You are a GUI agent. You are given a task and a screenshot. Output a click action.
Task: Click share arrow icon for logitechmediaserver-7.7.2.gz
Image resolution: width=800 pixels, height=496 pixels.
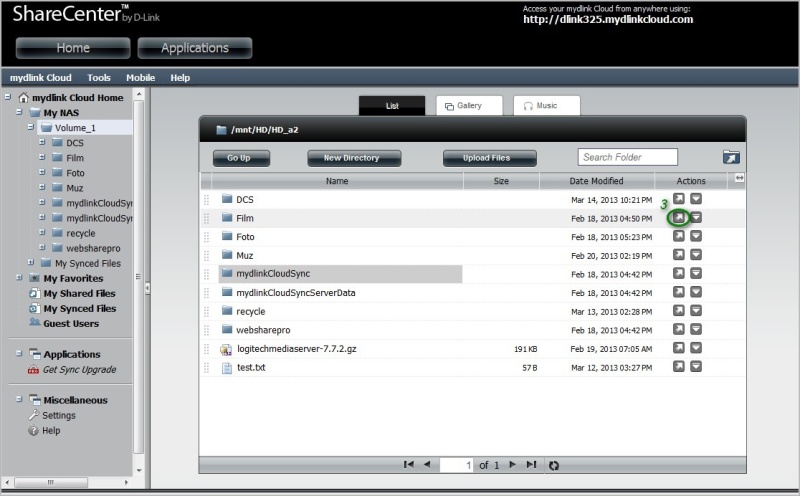click(x=679, y=348)
